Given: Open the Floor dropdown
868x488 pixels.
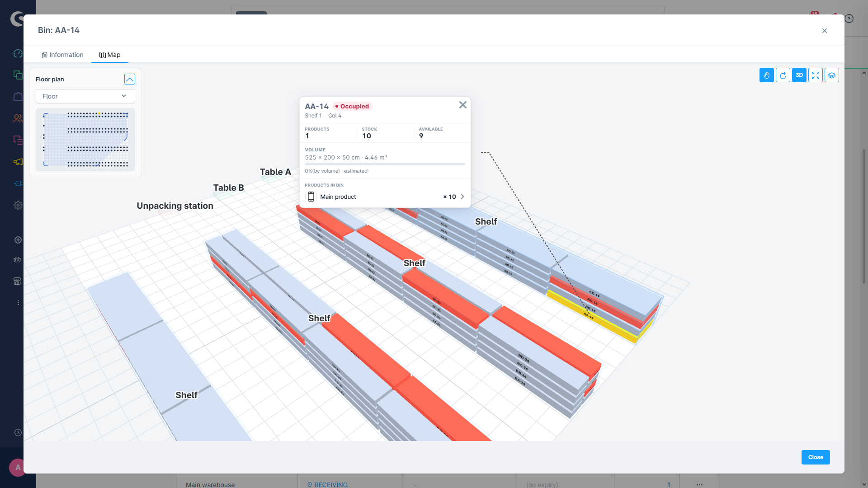Looking at the screenshot, I should coord(85,96).
